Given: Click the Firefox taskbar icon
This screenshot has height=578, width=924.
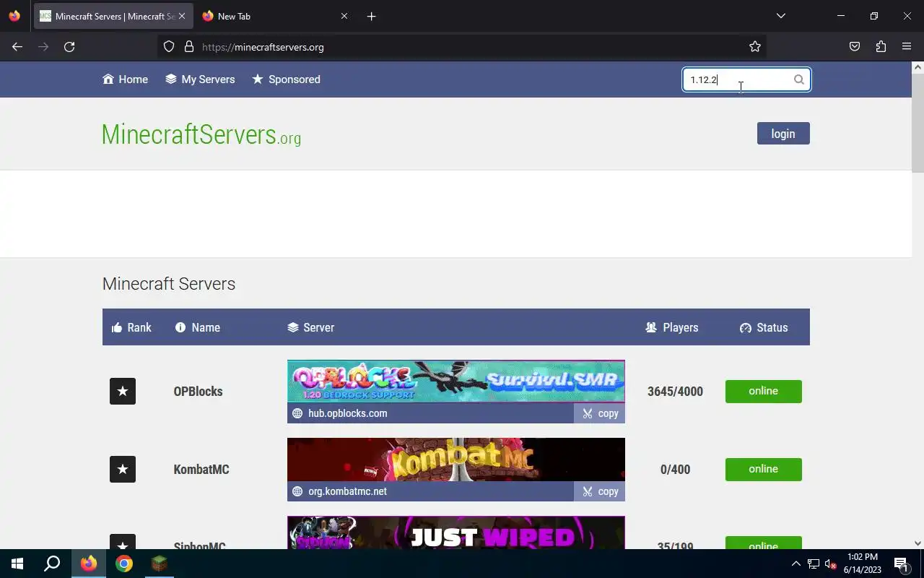Looking at the screenshot, I should point(89,564).
